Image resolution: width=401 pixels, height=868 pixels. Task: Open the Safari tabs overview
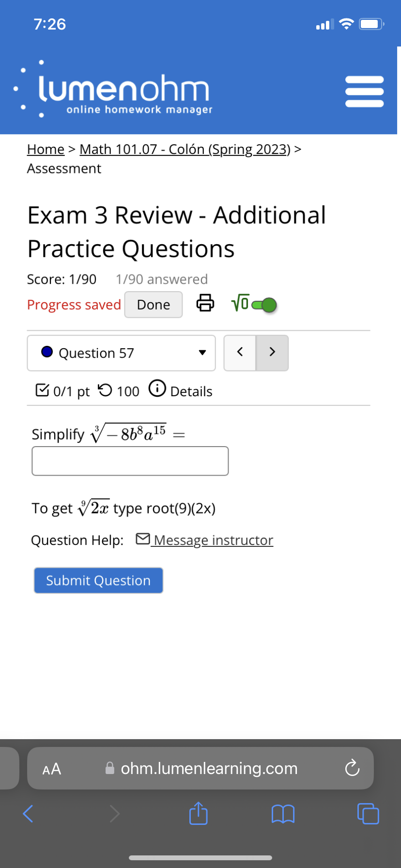pos(368,814)
